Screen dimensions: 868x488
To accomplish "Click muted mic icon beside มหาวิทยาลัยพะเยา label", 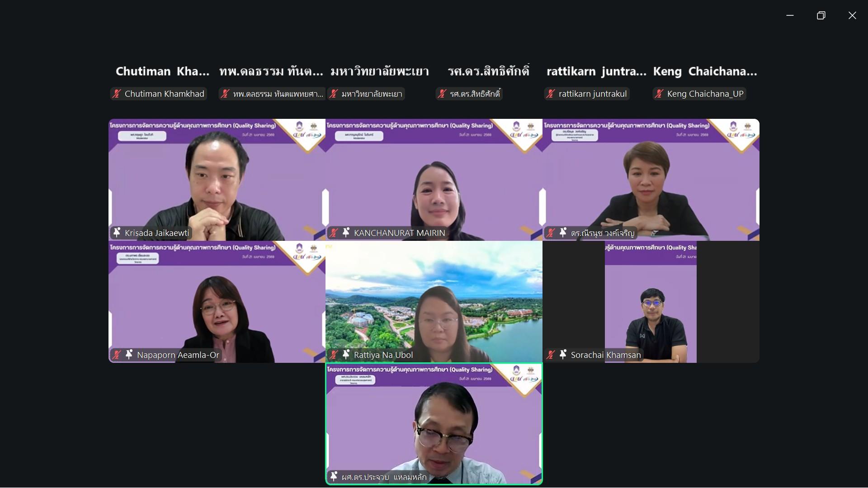I will pyautogui.click(x=334, y=94).
